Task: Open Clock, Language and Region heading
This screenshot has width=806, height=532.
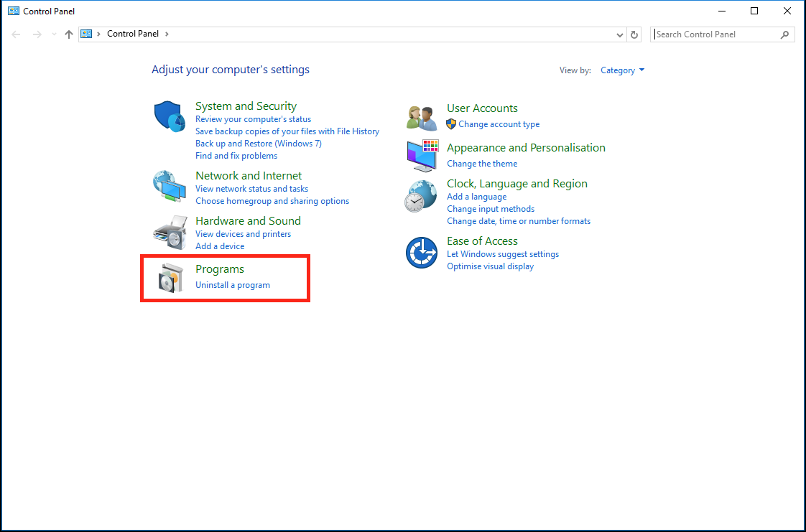Action: coord(517,184)
